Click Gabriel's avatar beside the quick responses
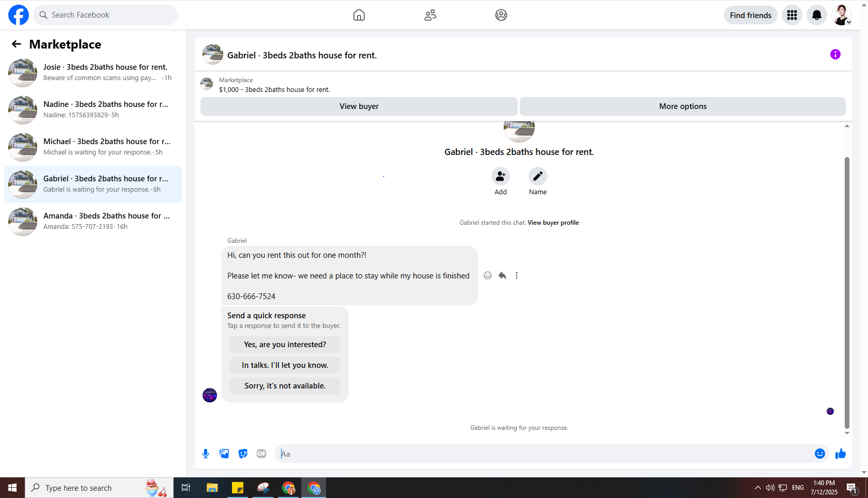This screenshot has height=498, width=868. pos(210,395)
